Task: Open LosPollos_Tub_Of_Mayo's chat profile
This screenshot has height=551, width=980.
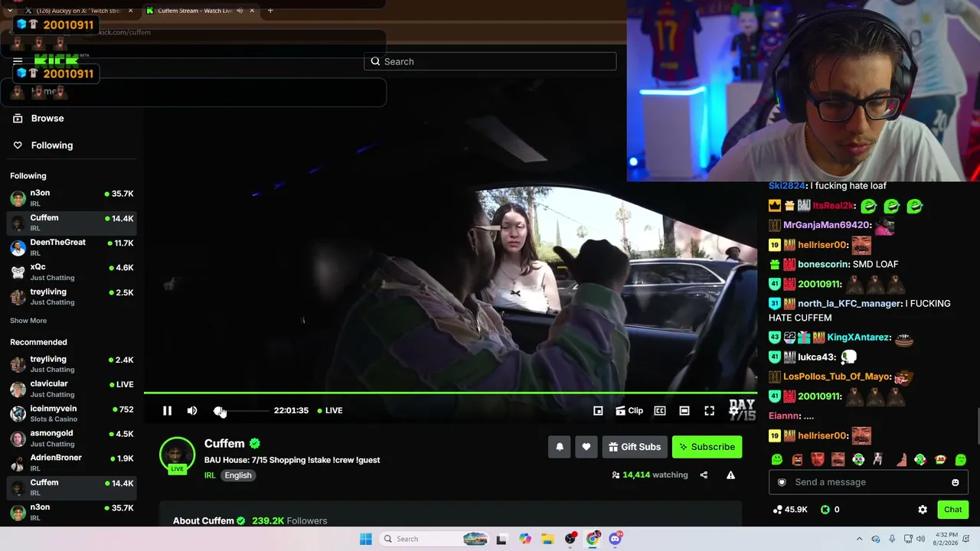Action: pos(837,377)
